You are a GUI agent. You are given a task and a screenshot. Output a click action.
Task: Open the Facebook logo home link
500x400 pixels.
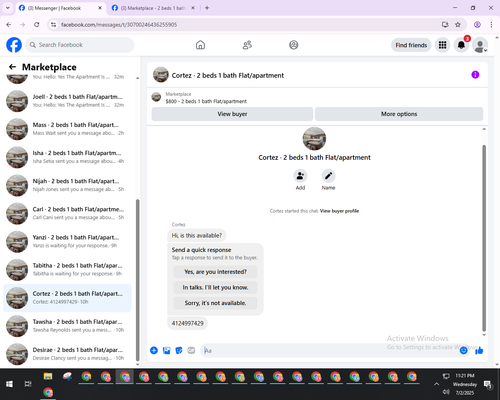(x=14, y=45)
